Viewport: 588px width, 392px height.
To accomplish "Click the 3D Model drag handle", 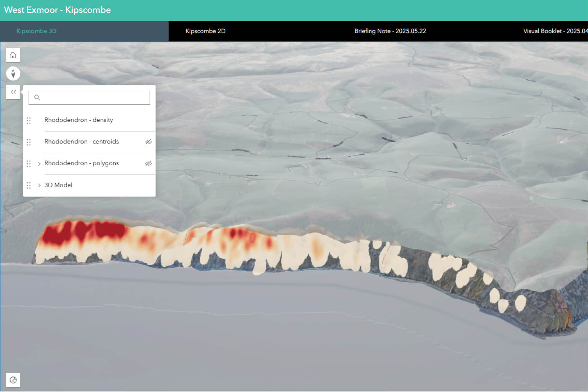I will coord(29,185).
